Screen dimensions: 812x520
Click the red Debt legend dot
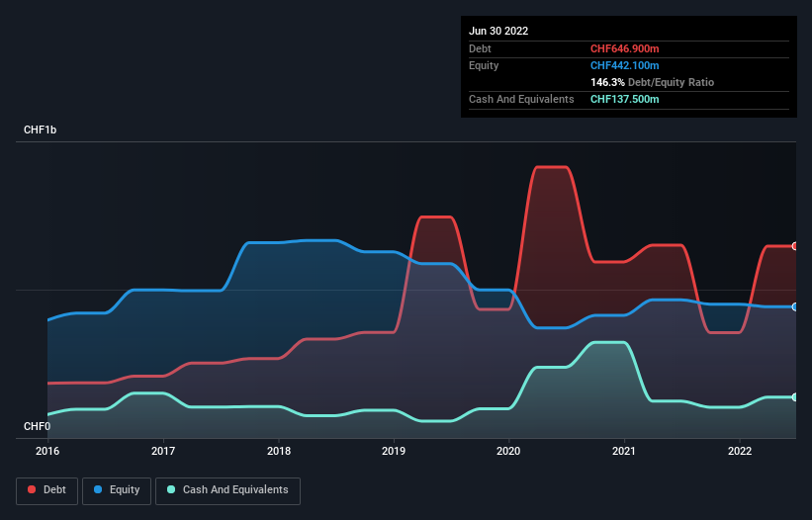[x=32, y=489]
